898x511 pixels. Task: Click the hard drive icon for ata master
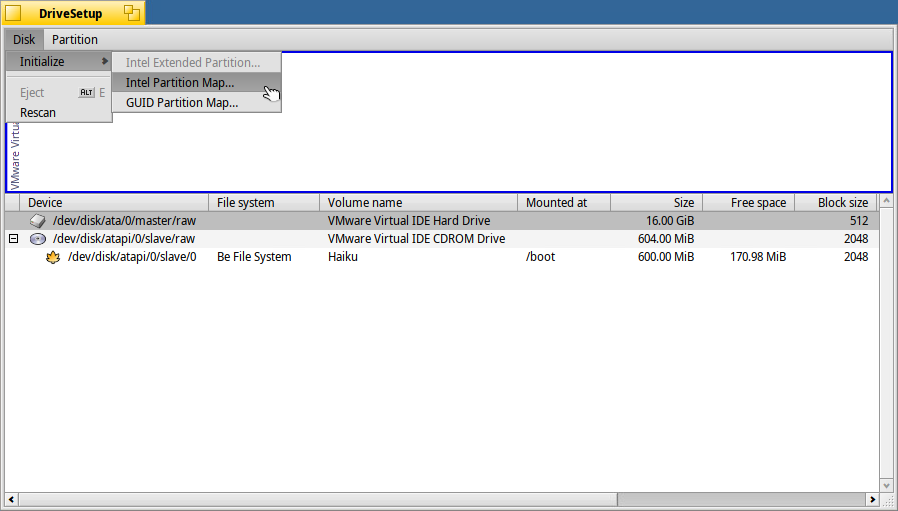point(38,220)
